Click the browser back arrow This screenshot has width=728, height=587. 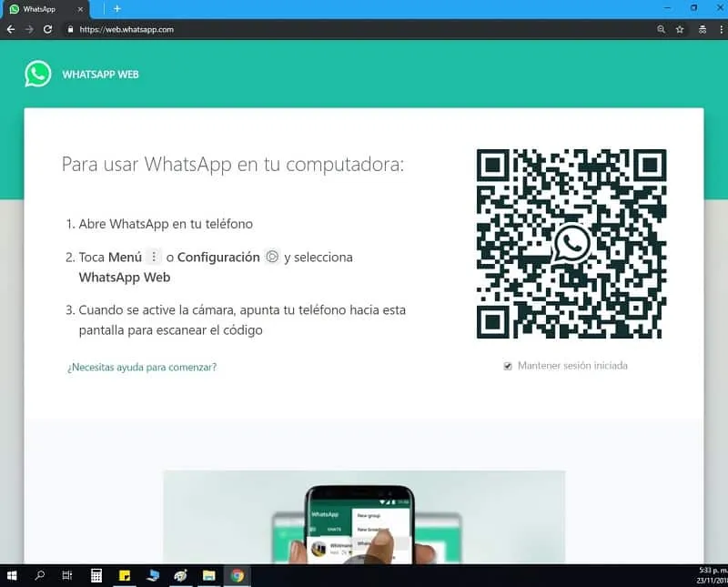(10, 29)
